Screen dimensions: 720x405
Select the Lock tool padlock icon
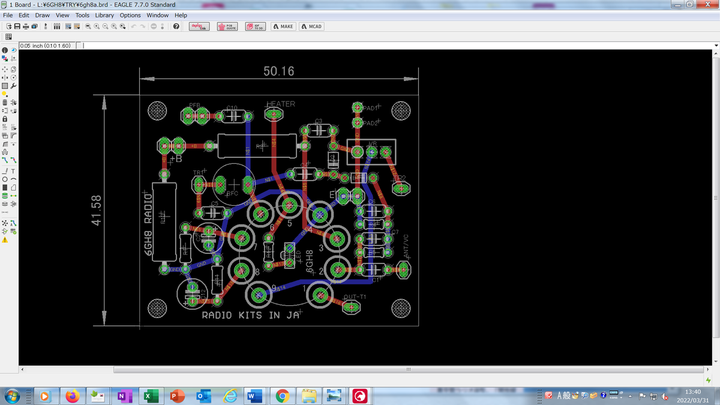click(5, 119)
